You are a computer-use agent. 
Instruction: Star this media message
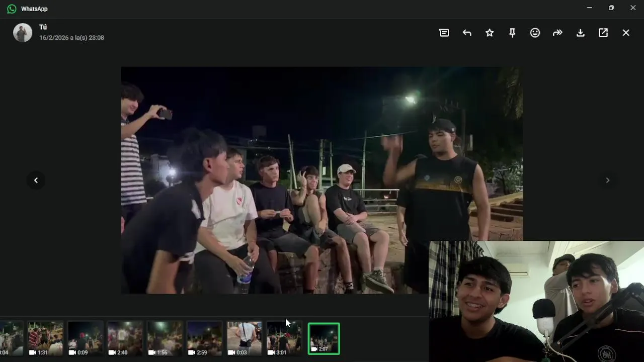pos(490,33)
